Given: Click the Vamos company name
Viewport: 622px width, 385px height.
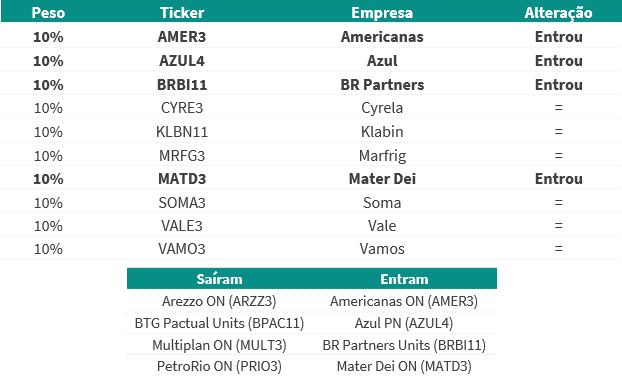Looking at the screenshot, I should [382, 249].
